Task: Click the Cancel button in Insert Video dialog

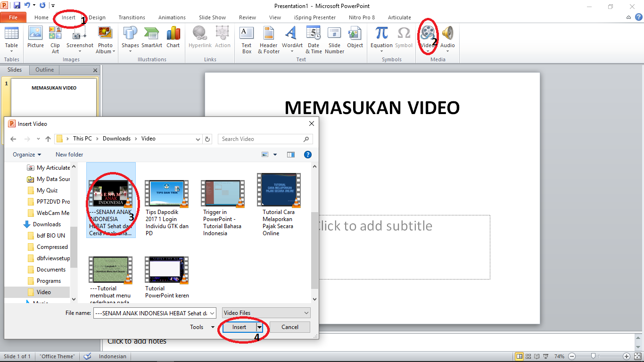Action: pyautogui.click(x=289, y=327)
